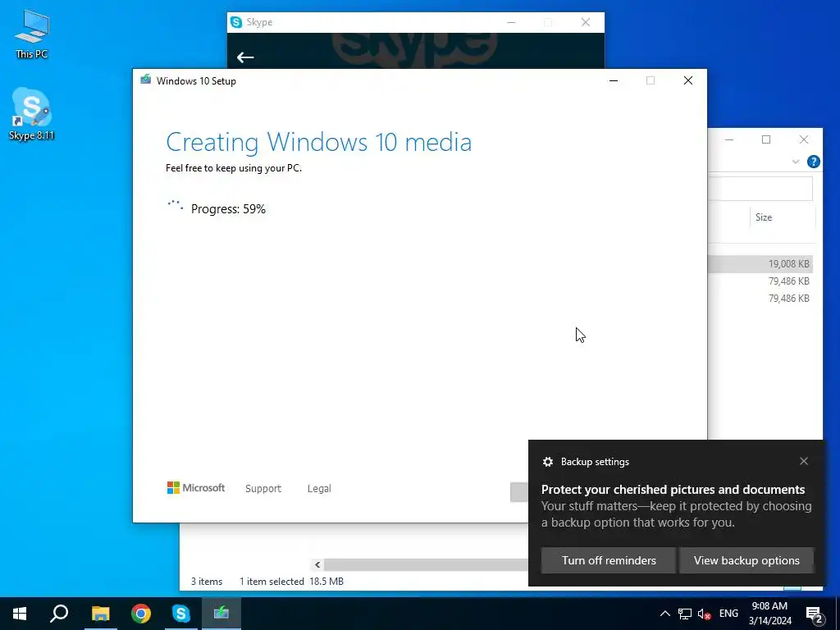Viewport: 840px width, 630px height.
Task: Show hidden system tray icons
Action: 664,614
